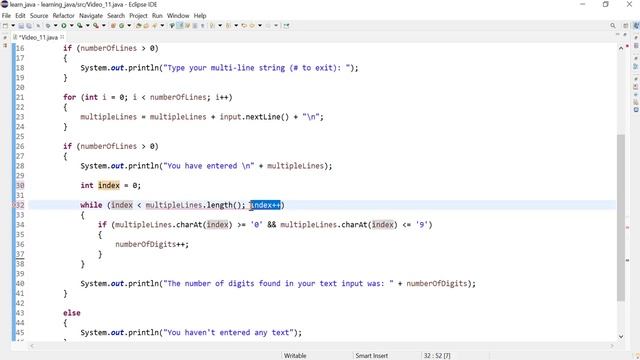
Task: Open the New dropdown arrow
Action: [13, 25]
